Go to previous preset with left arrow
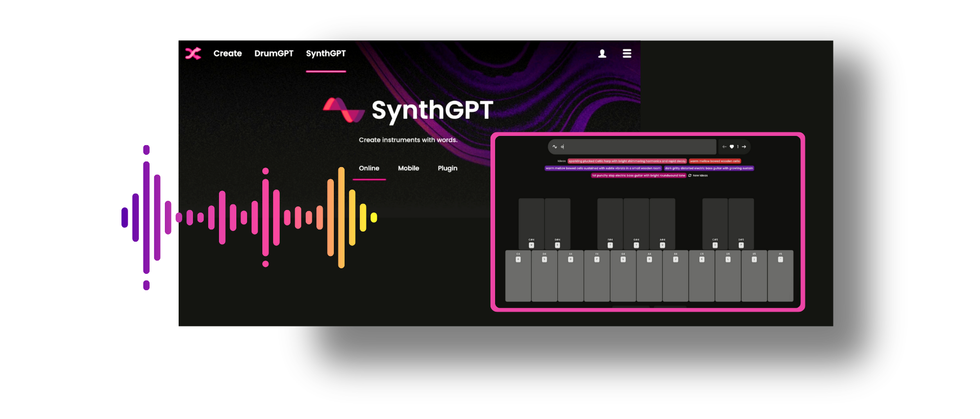The image size is (980, 419). tap(724, 147)
